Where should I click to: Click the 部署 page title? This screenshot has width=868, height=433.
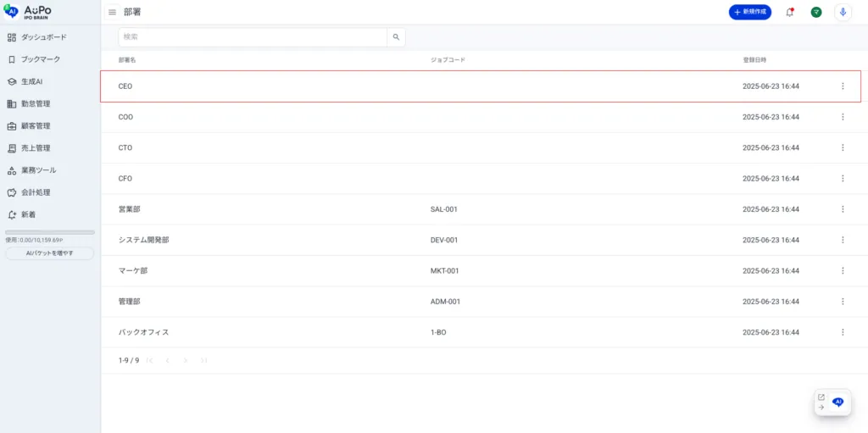[132, 12]
